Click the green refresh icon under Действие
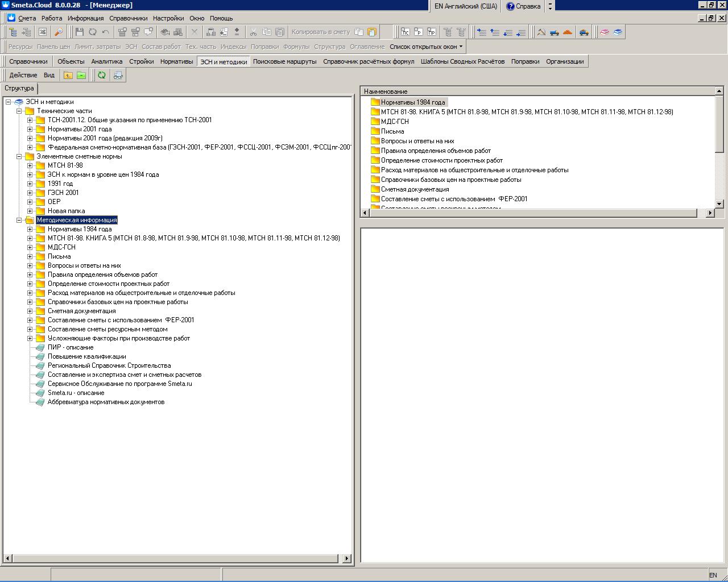The width and height of the screenshot is (728, 582). pyautogui.click(x=102, y=75)
